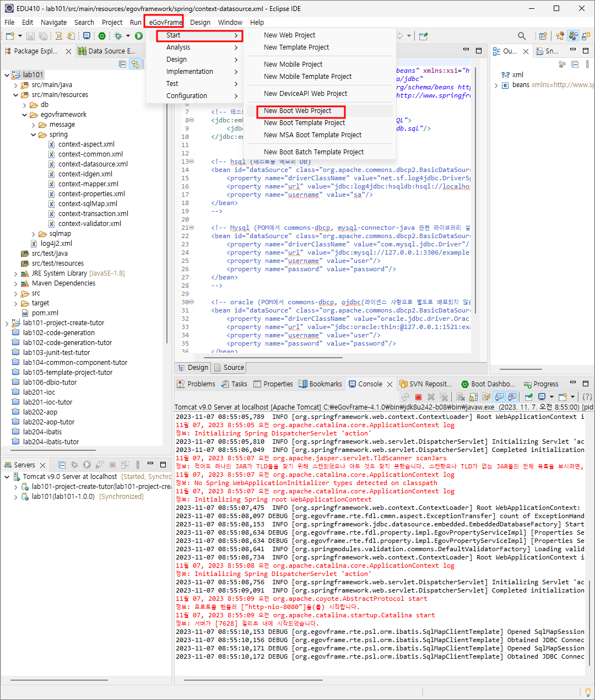Open the SVN Repositories tab
The height and width of the screenshot is (700, 595).
coord(425,384)
